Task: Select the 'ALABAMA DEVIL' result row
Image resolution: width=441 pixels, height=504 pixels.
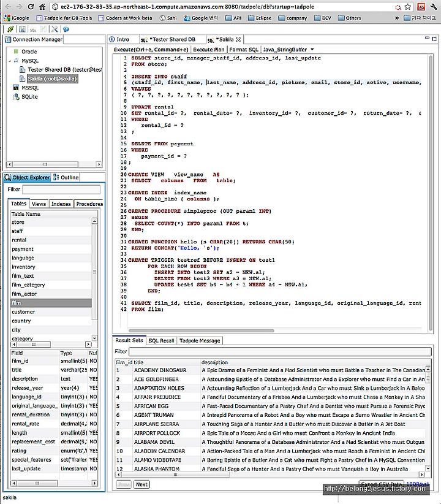Action: pyautogui.click(x=271, y=442)
